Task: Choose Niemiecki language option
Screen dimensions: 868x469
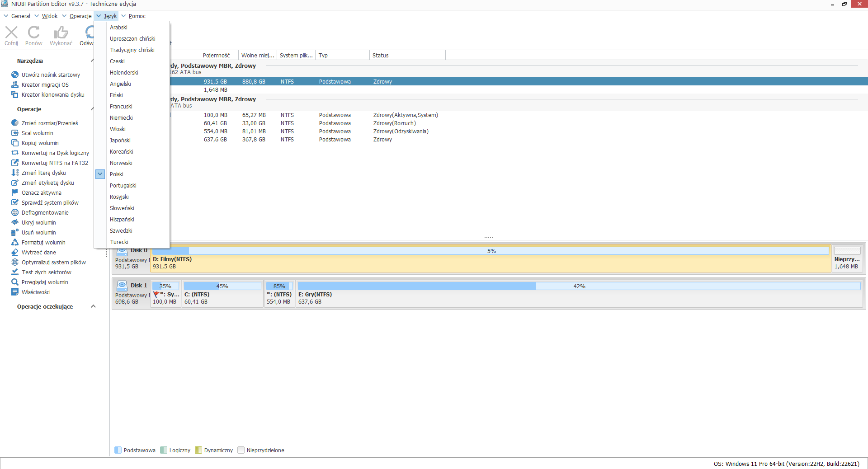Action: 121,117
